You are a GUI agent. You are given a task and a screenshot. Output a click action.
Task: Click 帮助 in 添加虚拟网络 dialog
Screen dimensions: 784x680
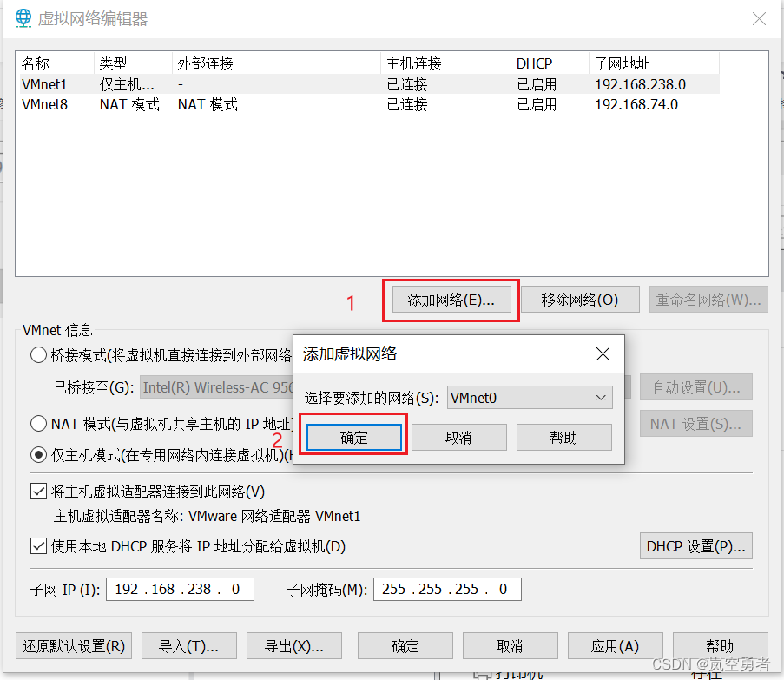tap(564, 438)
